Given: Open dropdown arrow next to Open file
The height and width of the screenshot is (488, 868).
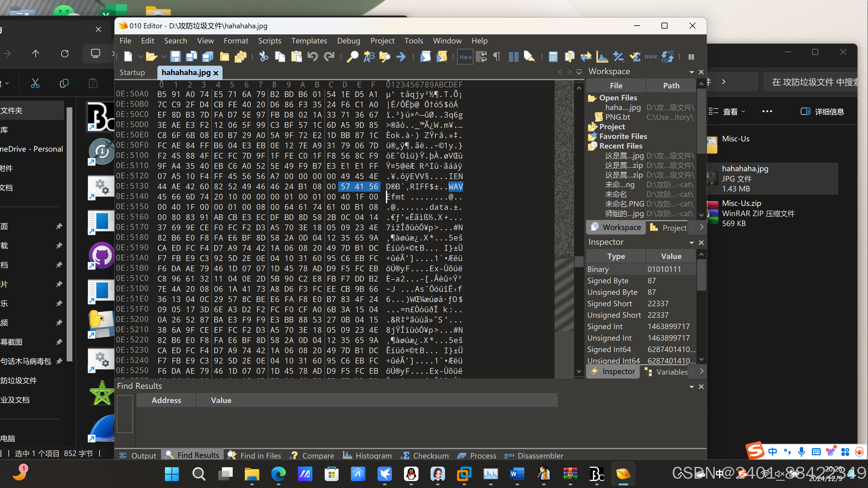Looking at the screenshot, I should tap(164, 57).
